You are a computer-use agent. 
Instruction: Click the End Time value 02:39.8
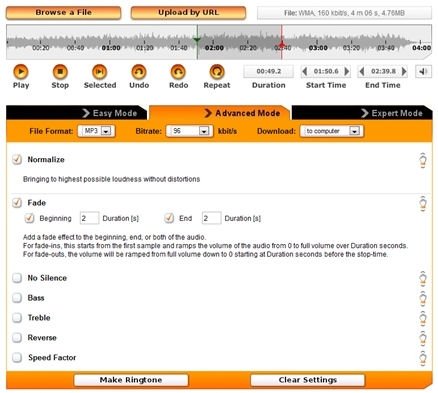(383, 71)
